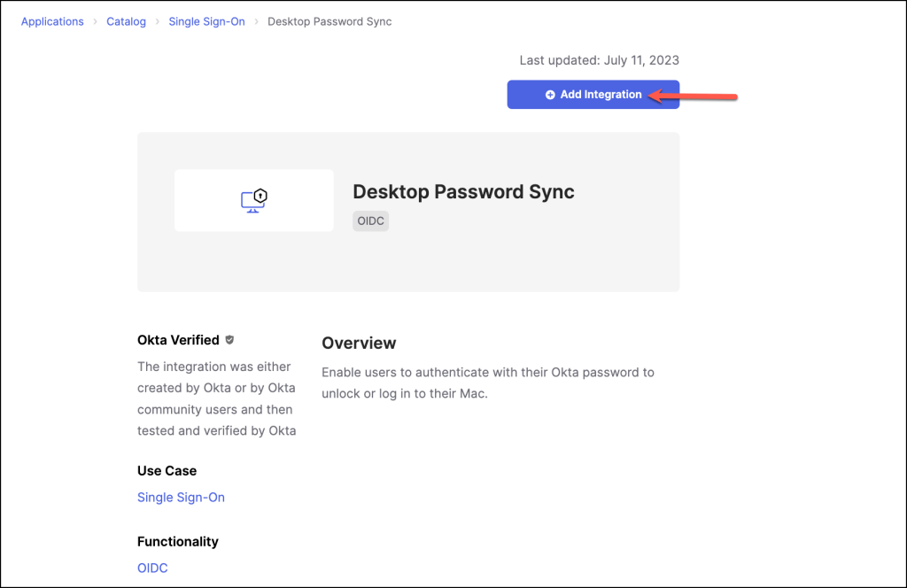Click the Desktop Password Sync logo icon
Image resolution: width=907 pixels, height=588 pixels.
point(254,200)
